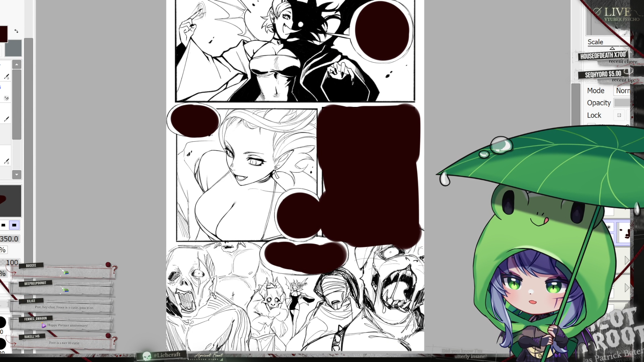Click the lock transparency pixels icon
The image size is (644, 362).
pos(619,115)
